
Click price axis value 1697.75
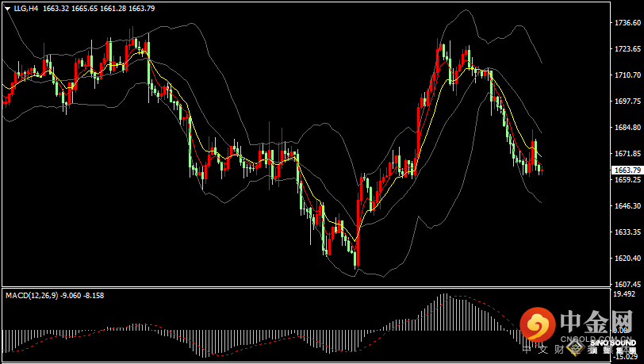627,101
